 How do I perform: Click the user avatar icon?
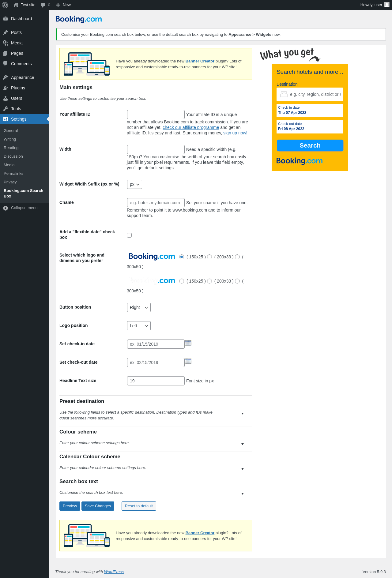coord(387,5)
